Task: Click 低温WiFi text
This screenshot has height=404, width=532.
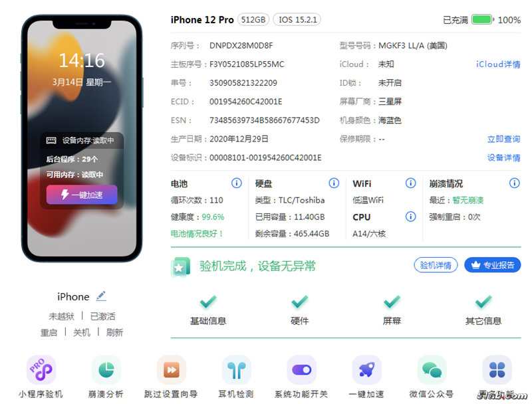Action: pos(368,200)
